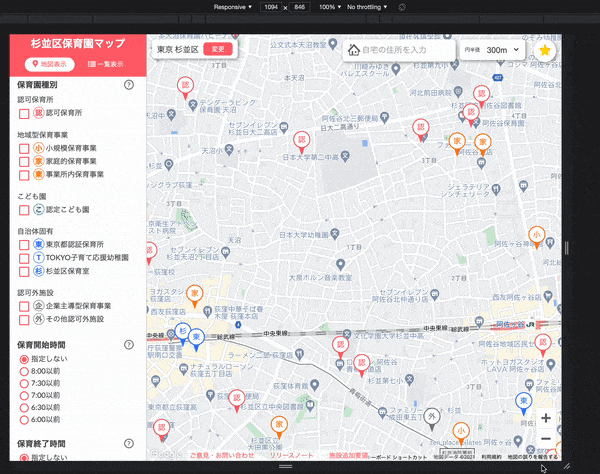The image size is (600, 474).
Task: Check the 小規模保育事業 filter
Action: point(24,148)
